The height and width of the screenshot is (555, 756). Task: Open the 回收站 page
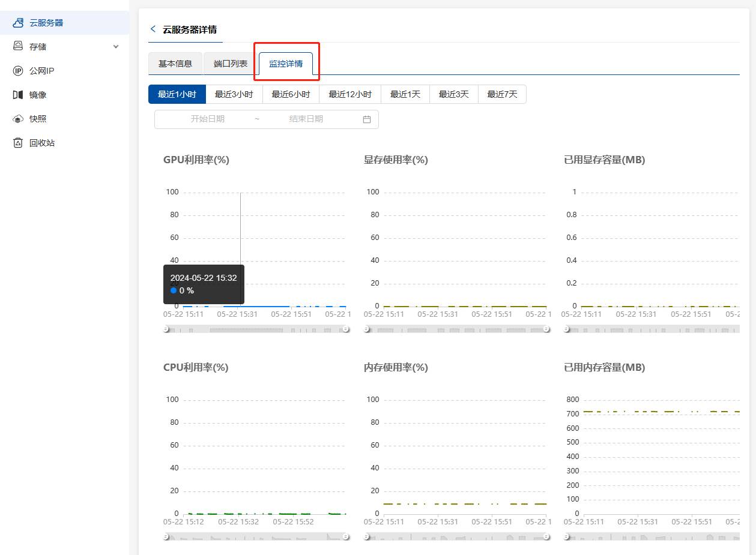[64, 143]
